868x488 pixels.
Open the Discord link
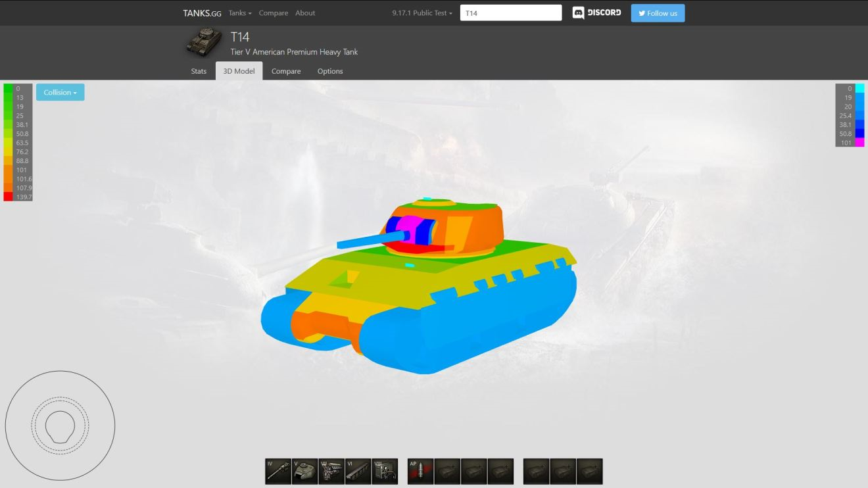coord(596,13)
